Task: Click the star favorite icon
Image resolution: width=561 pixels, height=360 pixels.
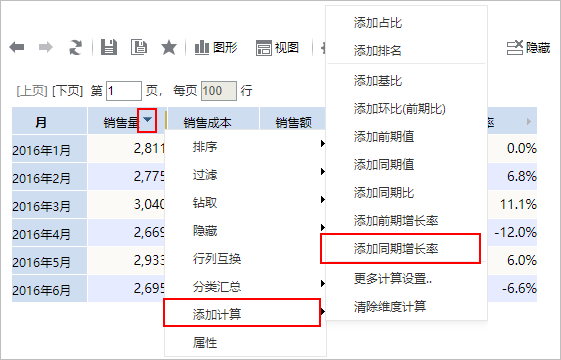Action: (x=169, y=47)
